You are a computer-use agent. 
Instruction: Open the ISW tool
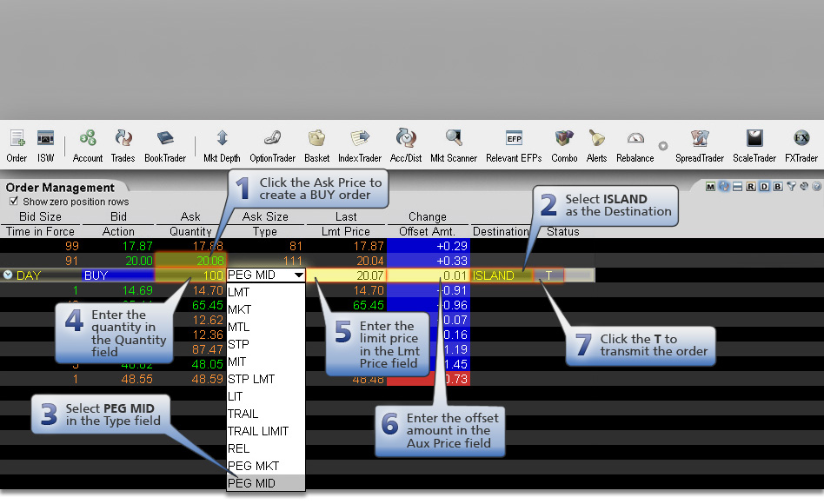click(46, 146)
